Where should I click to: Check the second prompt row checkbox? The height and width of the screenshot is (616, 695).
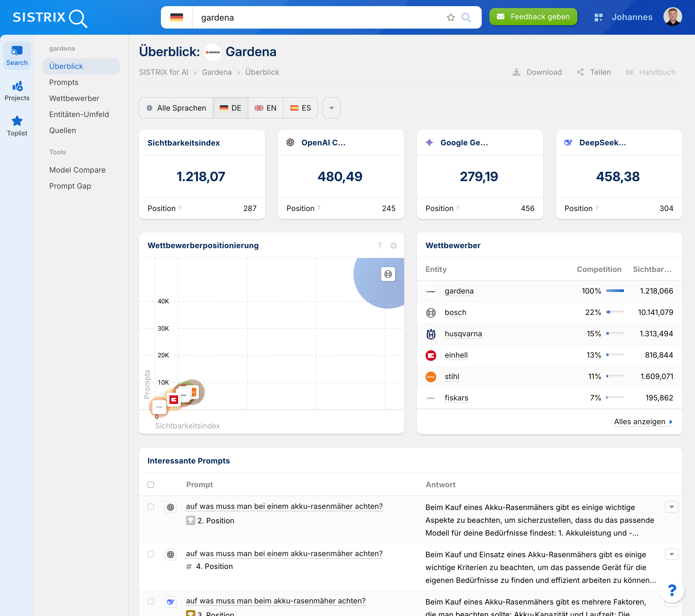(x=151, y=554)
